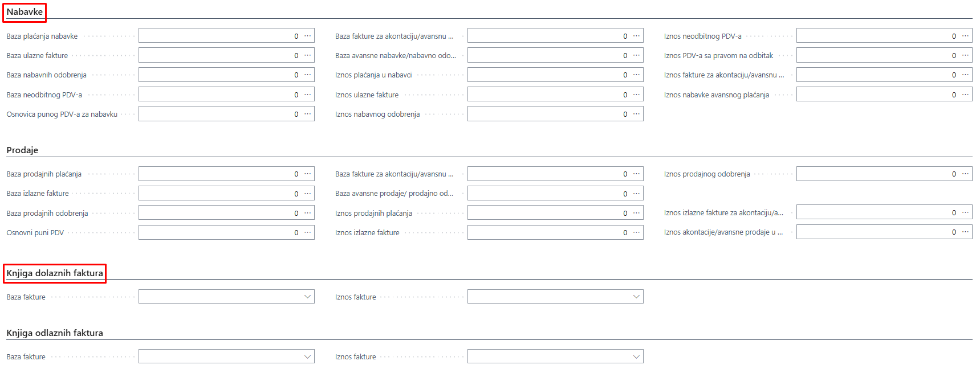
Task: Open lookup for Baza ulazne fakture
Action: (x=307, y=55)
